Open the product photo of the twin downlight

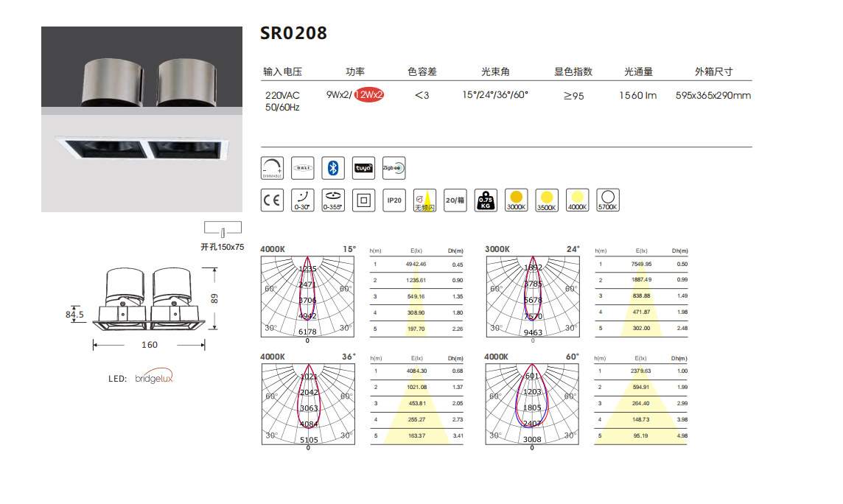pos(142,119)
